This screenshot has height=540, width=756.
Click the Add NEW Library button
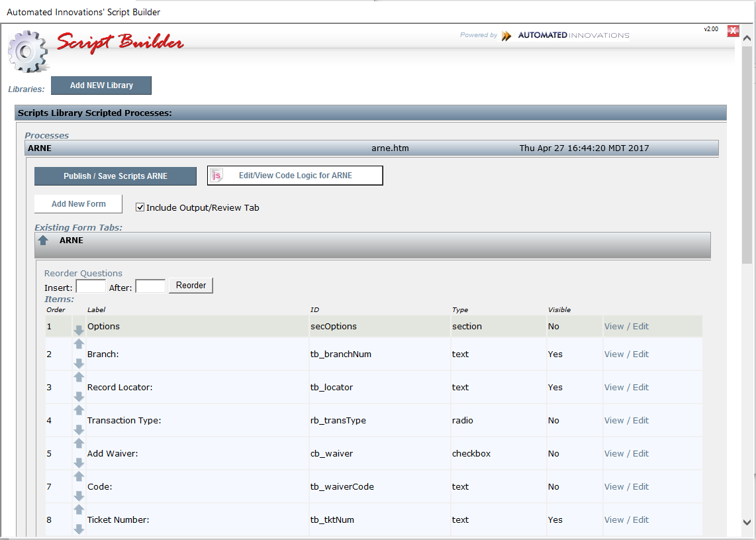coord(101,85)
